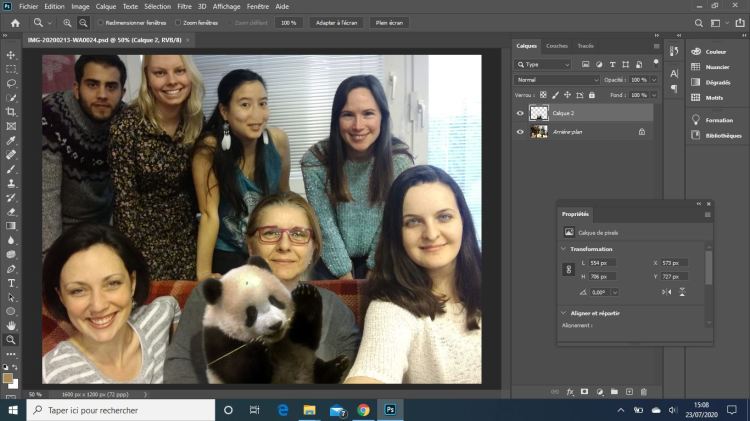Viewport: 750px width, 421px height.
Task: Open the Fond value dropdown
Action: (654, 95)
